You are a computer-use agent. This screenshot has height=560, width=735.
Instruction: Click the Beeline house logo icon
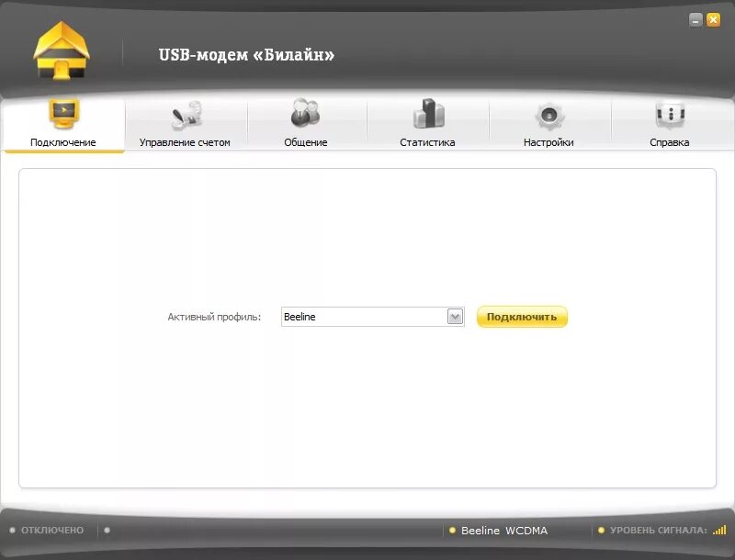(x=62, y=50)
